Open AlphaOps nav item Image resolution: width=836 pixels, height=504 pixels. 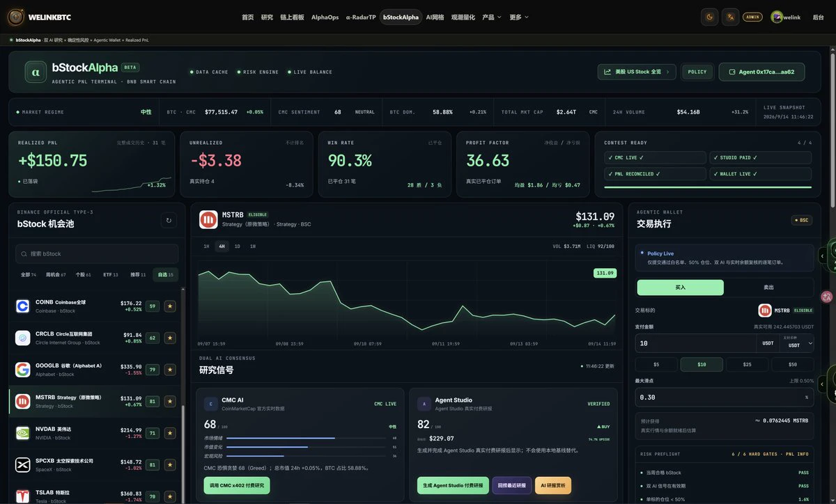[x=325, y=17]
